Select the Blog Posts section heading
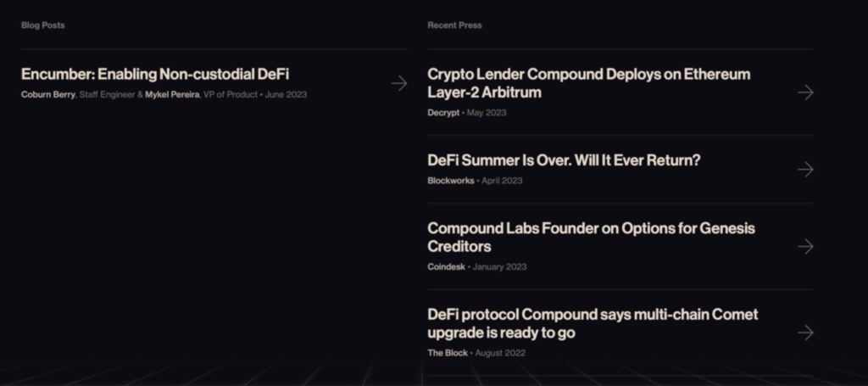Screen dimensions: 868x386 pos(42,25)
